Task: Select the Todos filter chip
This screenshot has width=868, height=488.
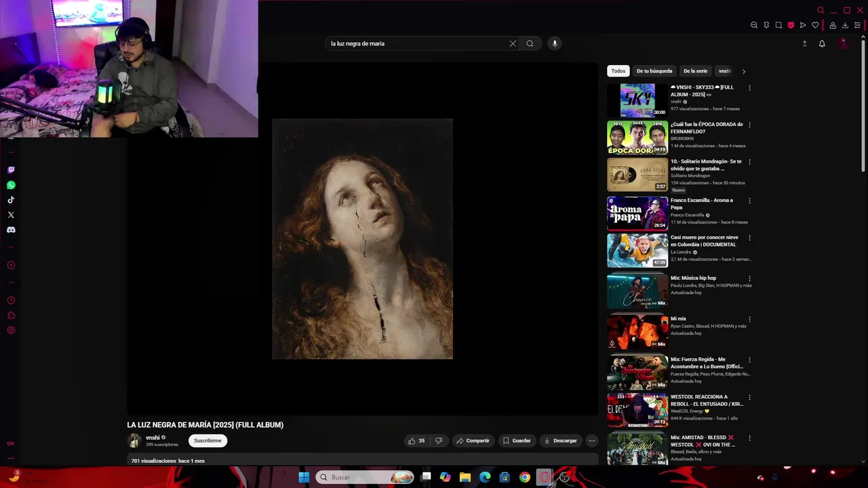Action: pyautogui.click(x=618, y=71)
